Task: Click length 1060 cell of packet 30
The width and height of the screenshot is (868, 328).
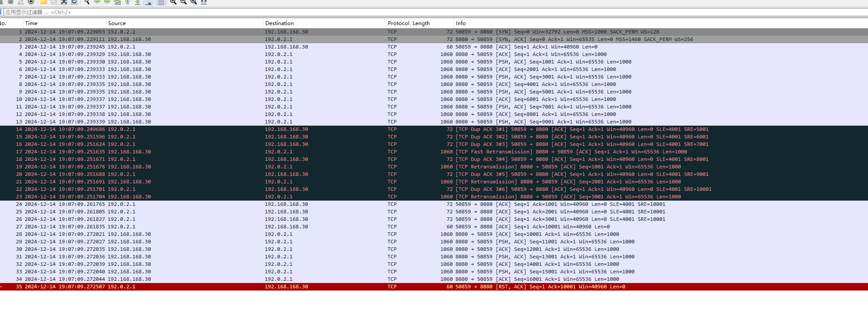Action: click(x=446, y=249)
